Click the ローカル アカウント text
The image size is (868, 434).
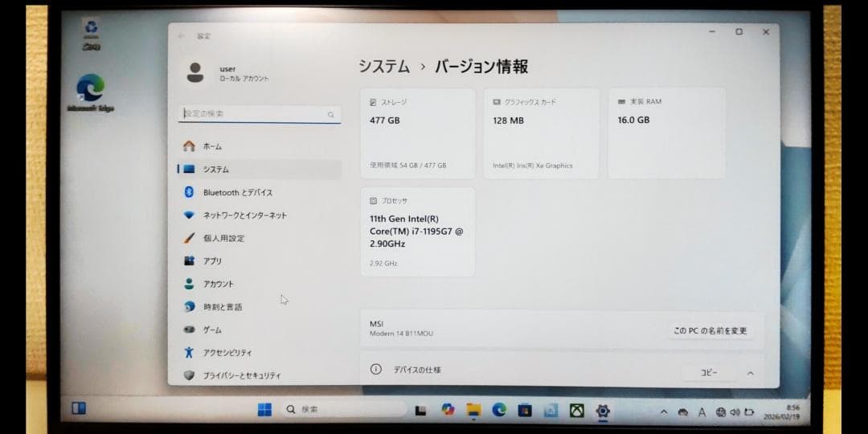tap(244, 79)
